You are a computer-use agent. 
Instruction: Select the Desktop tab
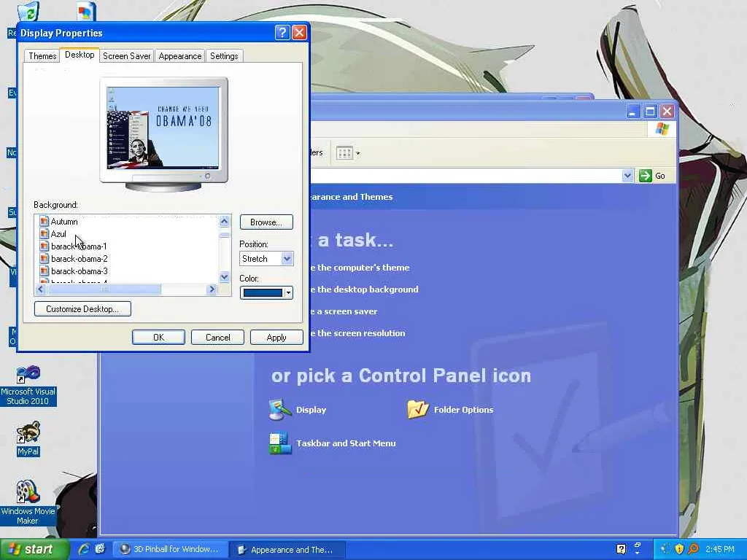point(80,55)
